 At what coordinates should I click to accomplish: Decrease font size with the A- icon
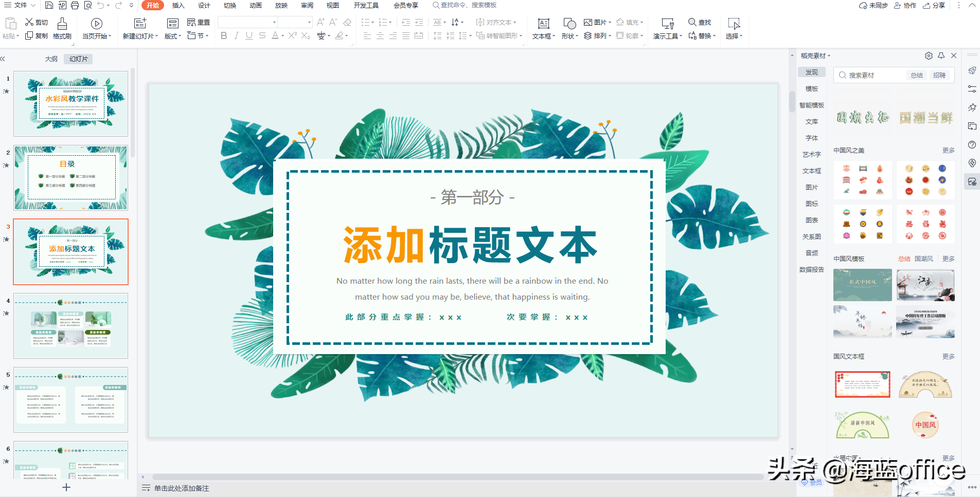coord(333,22)
